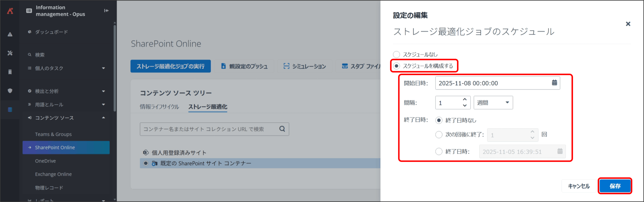The height and width of the screenshot is (202, 644).
Task: Click the search magnifier in container search box
Action: [282, 129]
